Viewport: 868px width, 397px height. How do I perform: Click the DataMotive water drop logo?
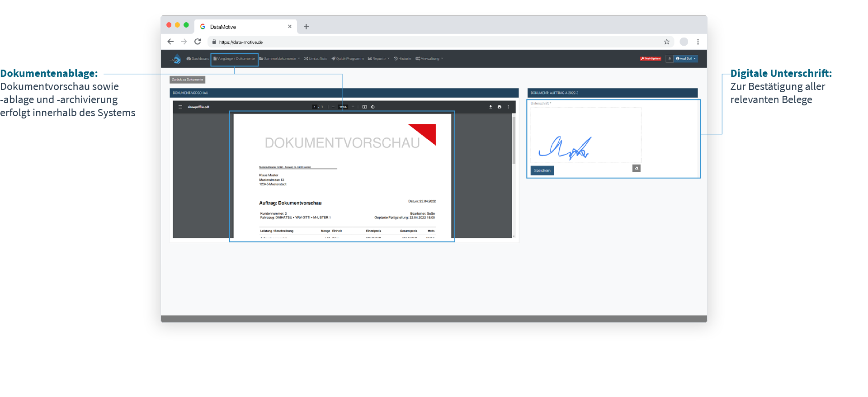[176, 59]
